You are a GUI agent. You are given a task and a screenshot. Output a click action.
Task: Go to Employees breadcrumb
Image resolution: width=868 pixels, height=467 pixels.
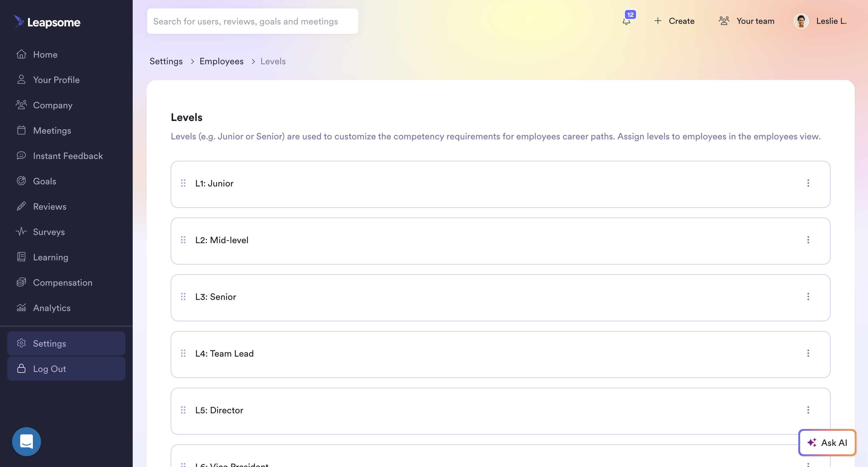(221, 61)
